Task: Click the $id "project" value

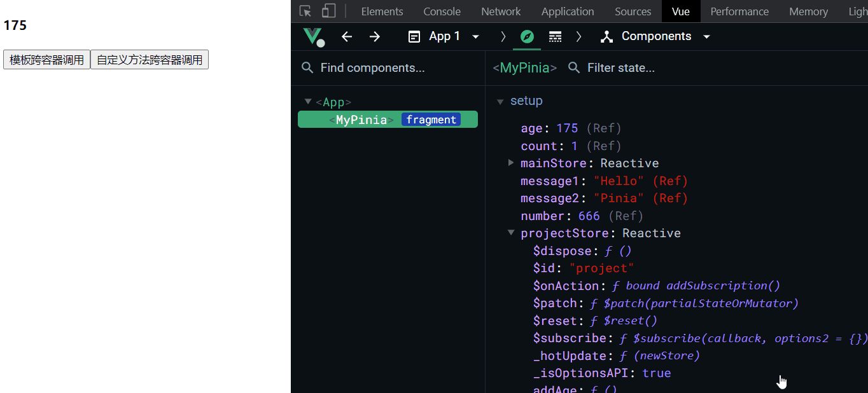Action: [602, 268]
